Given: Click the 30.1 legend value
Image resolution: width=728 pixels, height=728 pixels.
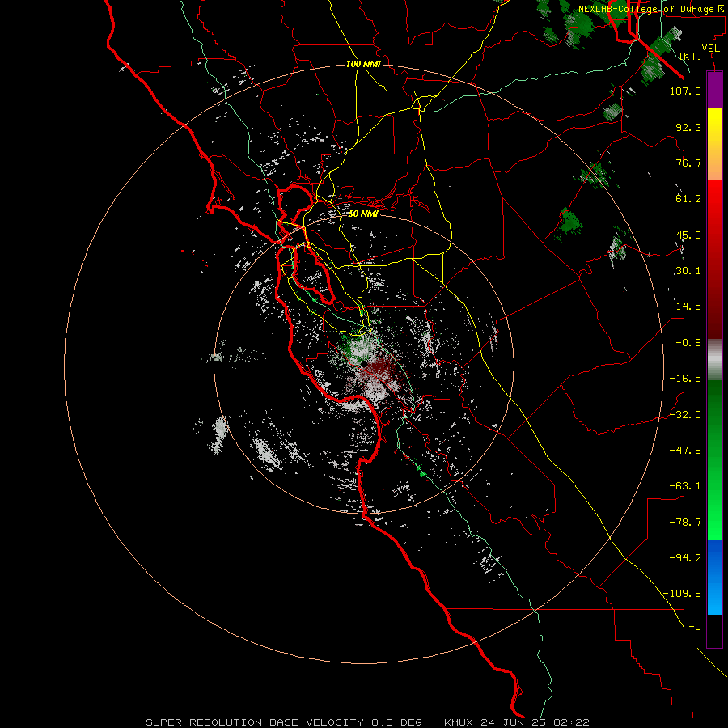Looking at the screenshot, I should point(688,271).
